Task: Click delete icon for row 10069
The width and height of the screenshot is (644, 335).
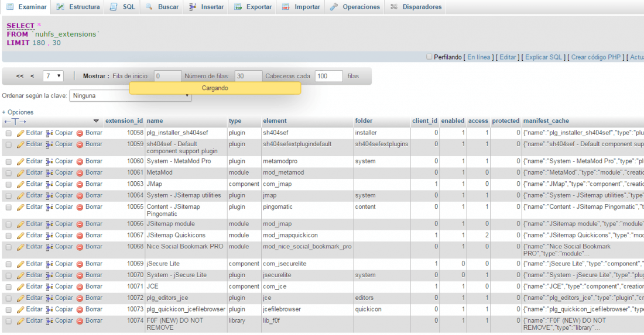Action: tap(80, 264)
